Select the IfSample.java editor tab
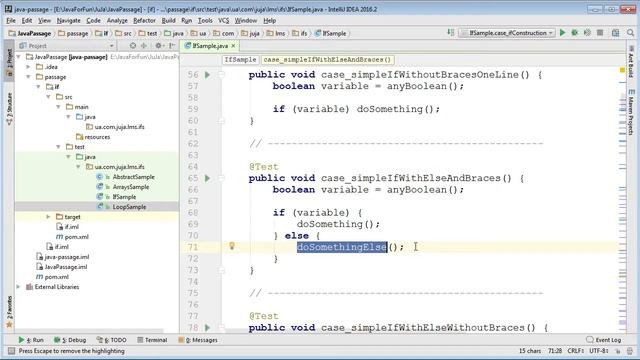The width and height of the screenshot is (640, 360). tap(209, 46)
